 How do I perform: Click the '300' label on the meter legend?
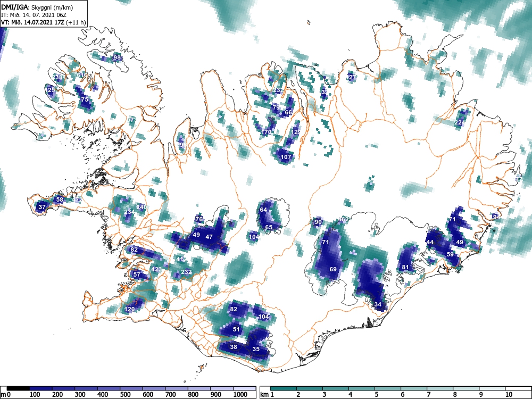click(80, 395)
